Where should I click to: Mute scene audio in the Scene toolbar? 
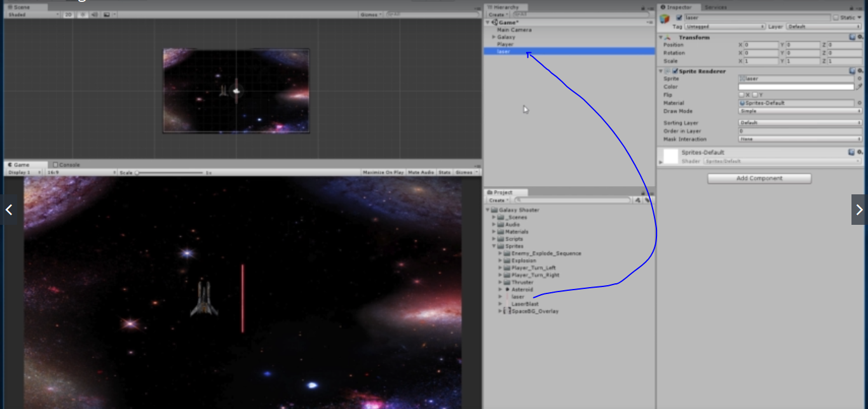(95, 13)
